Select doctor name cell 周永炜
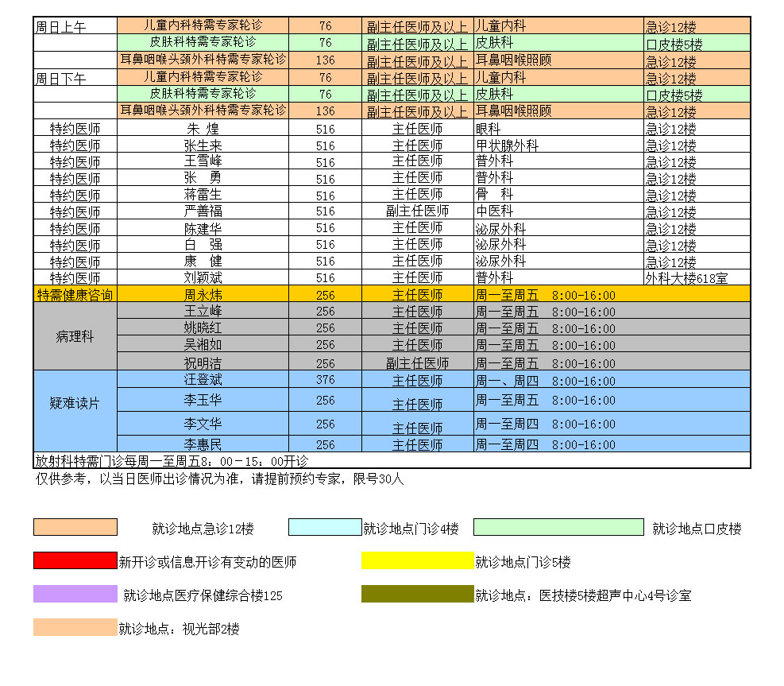The width and height of the screenshot is (784, 686). point(203,294)
